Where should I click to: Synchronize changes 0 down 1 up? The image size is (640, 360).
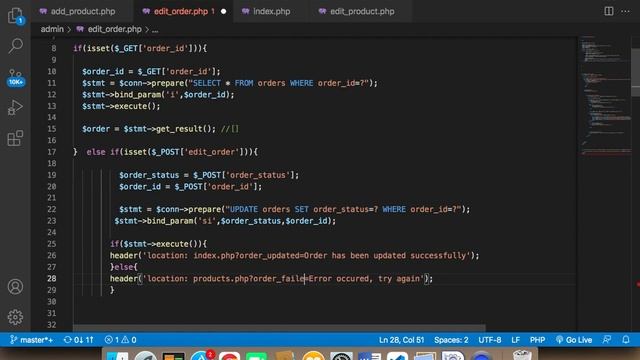[78, 340]
